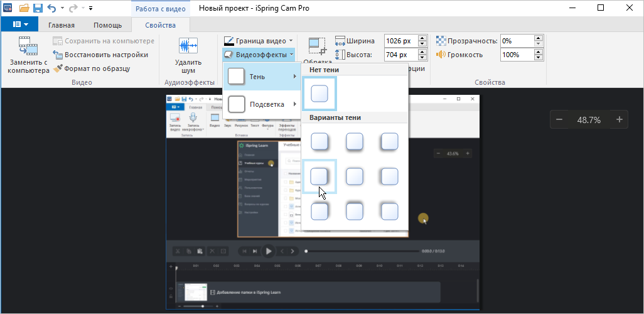The image size is (644, 314).
Task: Customize quick access toolbar dropdown
Action: point(90,8)
